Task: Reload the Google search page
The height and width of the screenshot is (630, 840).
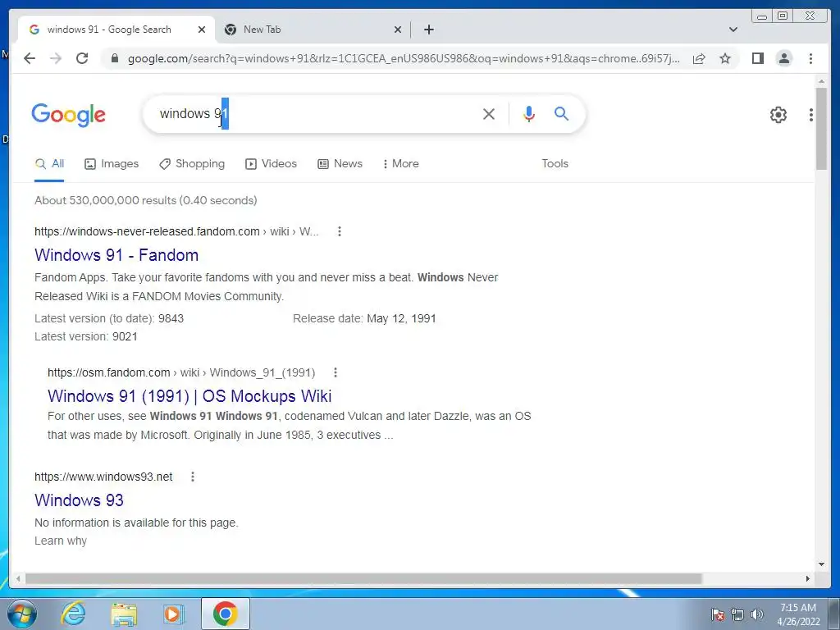Action: click(x=82, y=58)
